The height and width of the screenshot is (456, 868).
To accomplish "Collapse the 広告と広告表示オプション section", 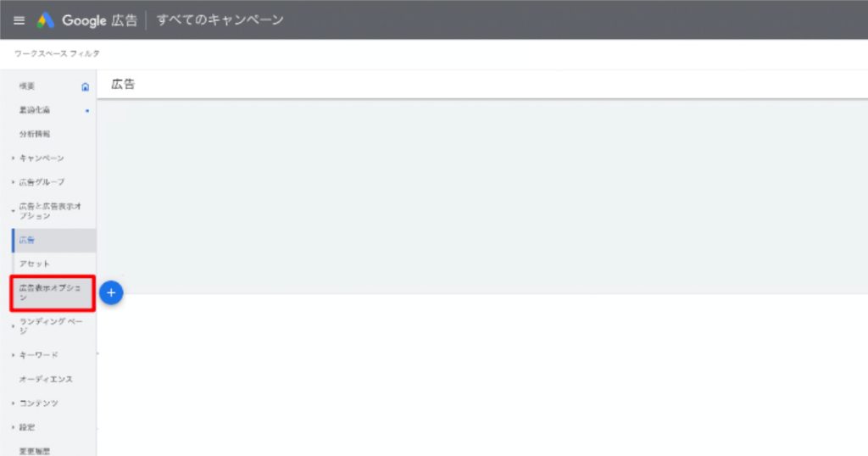I will [x=13, y=211].
